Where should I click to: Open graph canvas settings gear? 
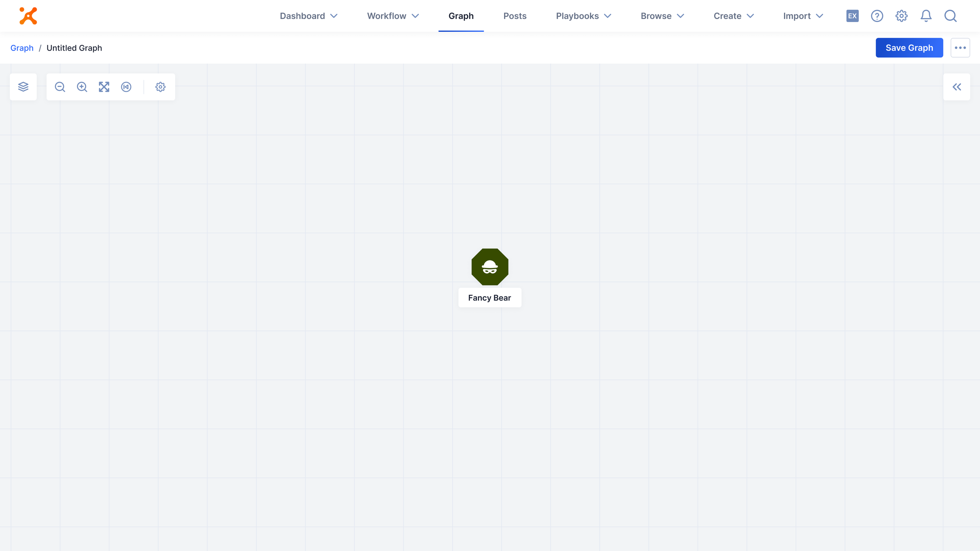[160, 87]
